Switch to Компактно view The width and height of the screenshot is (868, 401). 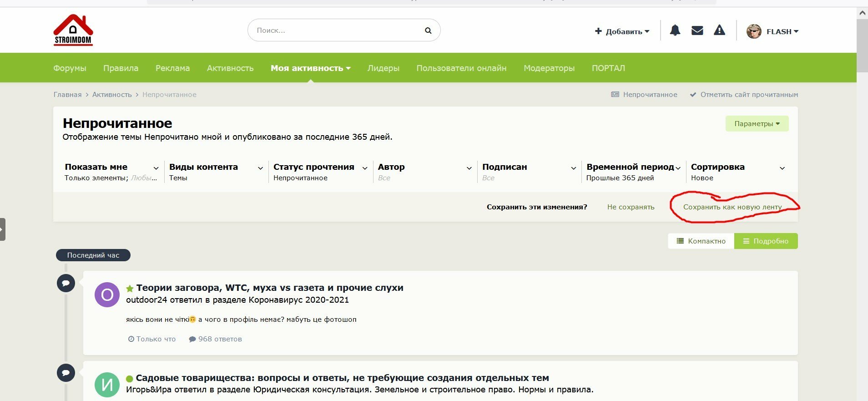click(x=701, y=241)
